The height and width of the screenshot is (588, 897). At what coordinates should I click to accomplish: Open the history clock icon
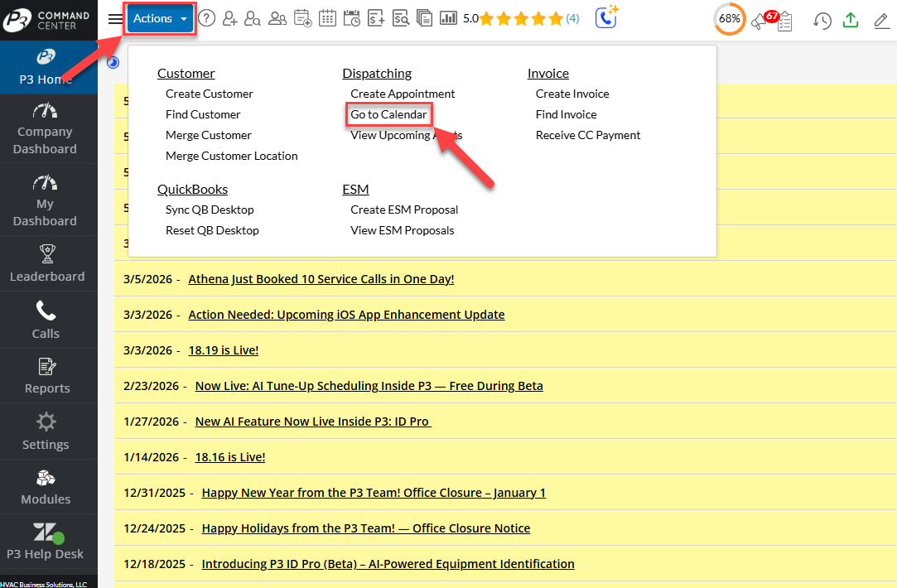coord(822,22)
